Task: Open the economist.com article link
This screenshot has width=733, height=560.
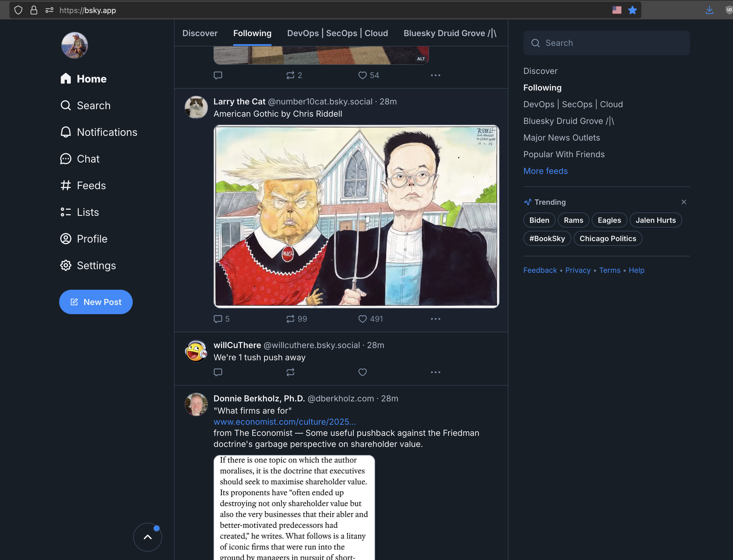Action: [285, 422]
